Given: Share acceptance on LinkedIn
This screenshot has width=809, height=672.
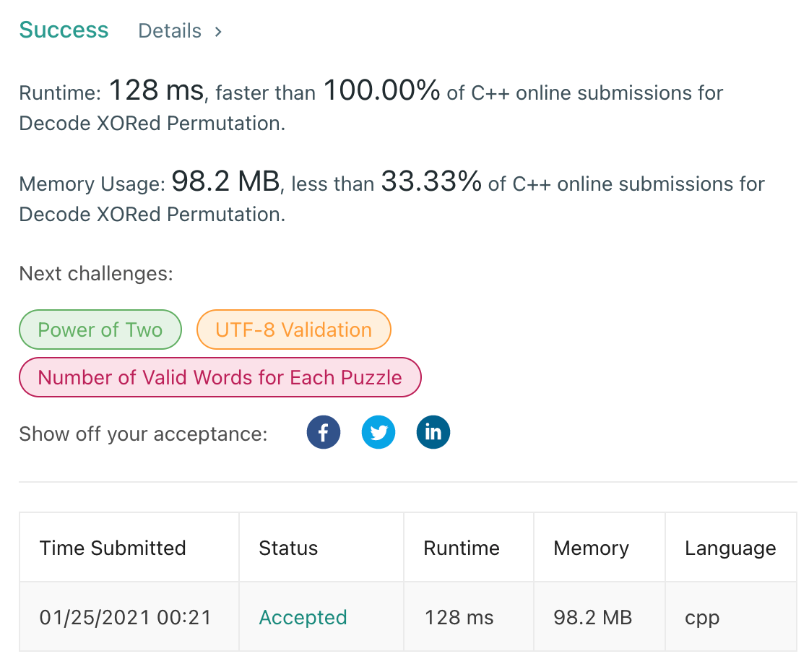Looking at the screenshot, I should tap(433, 433).
